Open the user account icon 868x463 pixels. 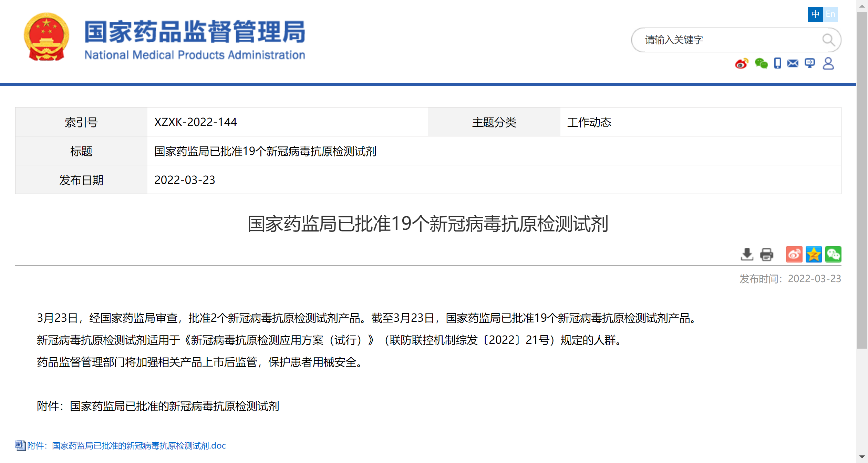tap(828, 63)
